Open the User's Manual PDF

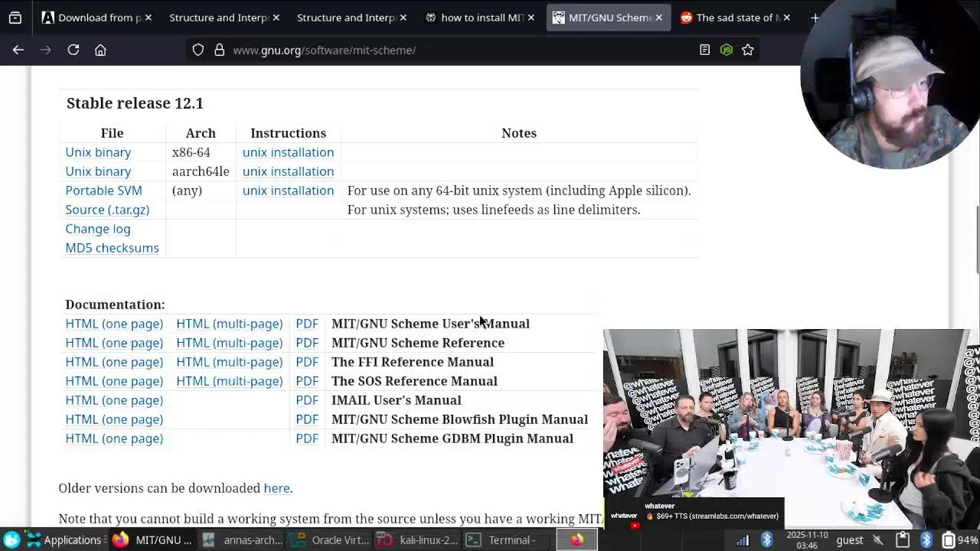(x=307, y=324)
